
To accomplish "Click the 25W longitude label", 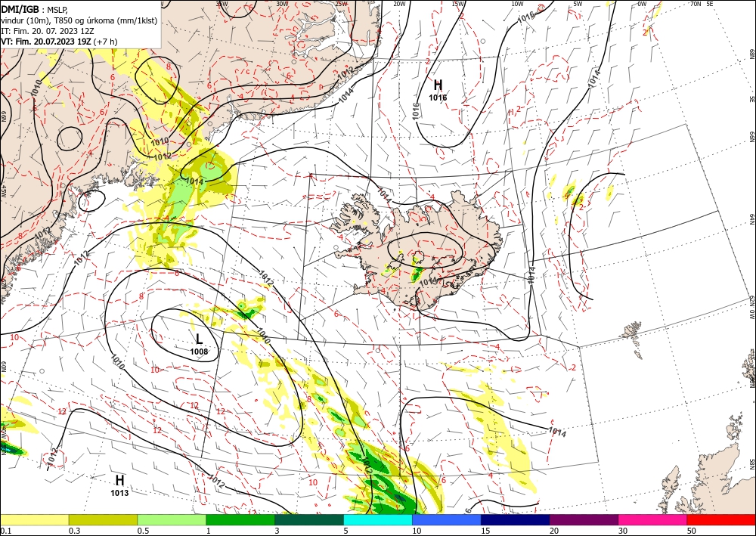I will coord(342,4).
